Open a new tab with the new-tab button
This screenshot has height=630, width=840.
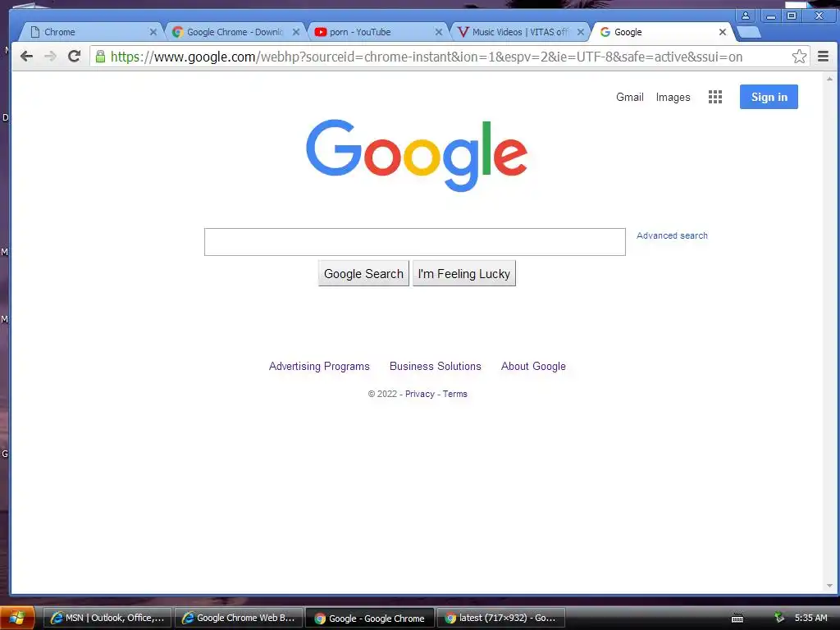pos(749,32)
